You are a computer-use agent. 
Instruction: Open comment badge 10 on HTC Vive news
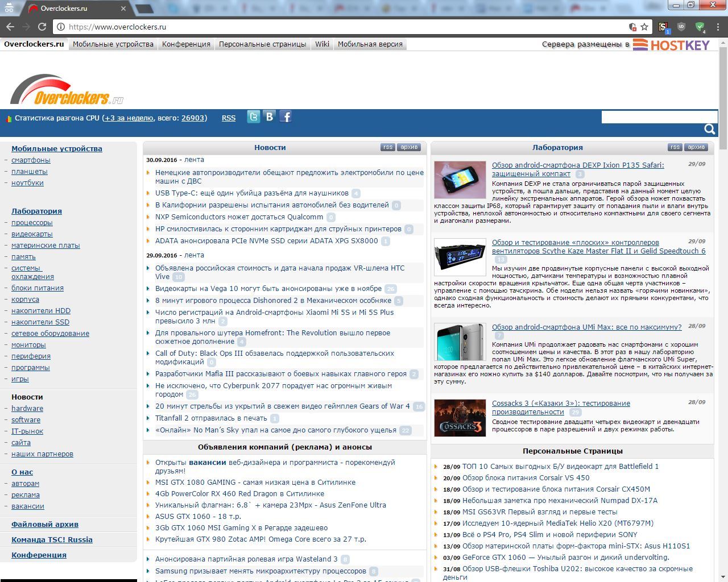coord(179,277)
